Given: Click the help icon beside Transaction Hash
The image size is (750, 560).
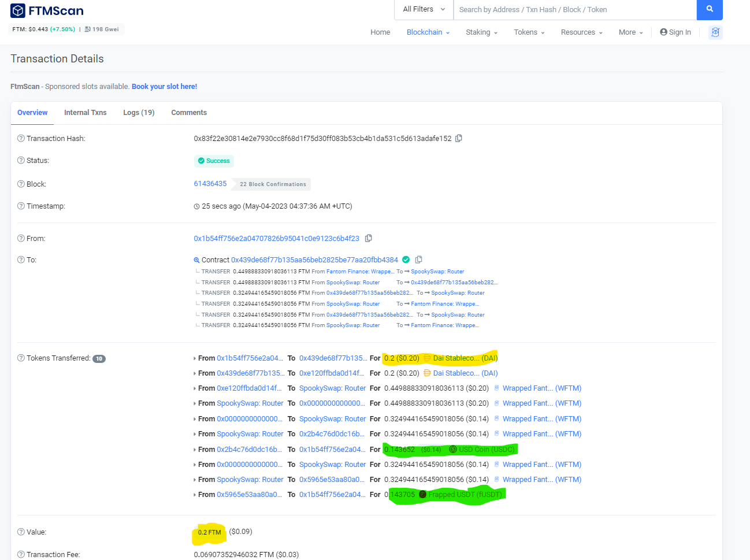Looking at the screenshot, I should coord(21,138).
